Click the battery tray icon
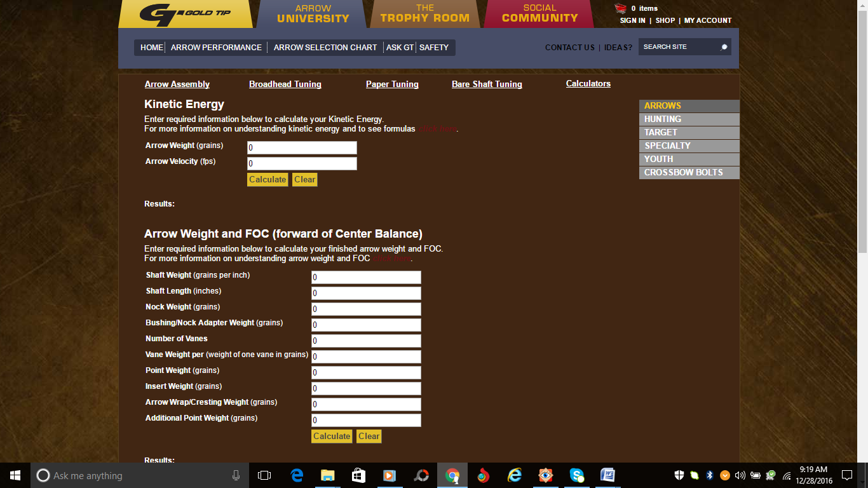This screenshot has height=488, width=868. point(756,475)
